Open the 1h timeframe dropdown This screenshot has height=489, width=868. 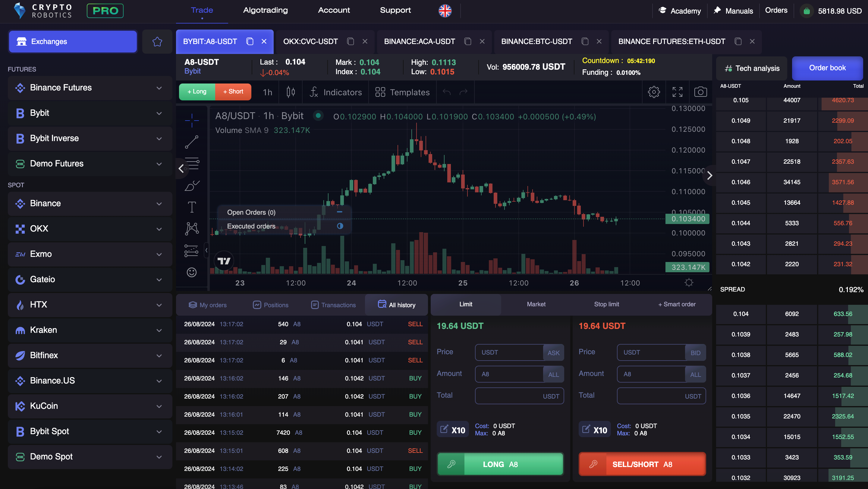267,92
